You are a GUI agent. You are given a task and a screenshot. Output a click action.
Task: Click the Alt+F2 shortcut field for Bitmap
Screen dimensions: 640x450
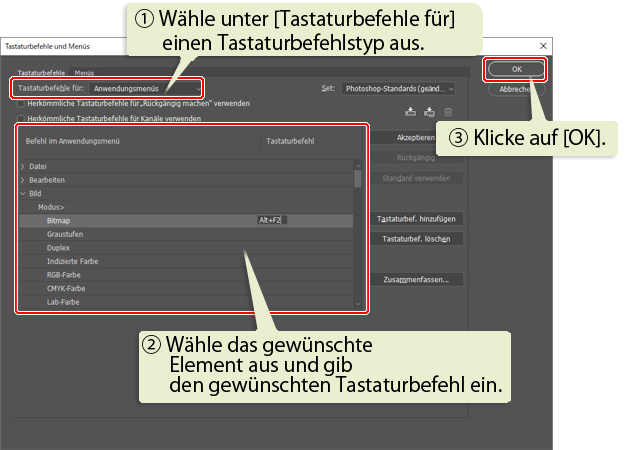(272, 220)
